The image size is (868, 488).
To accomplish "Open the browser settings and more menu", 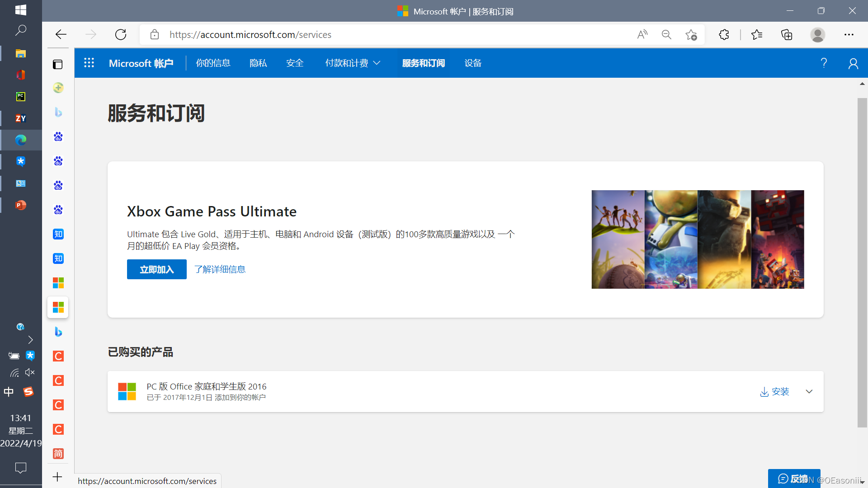I will (x=849, y=35).
